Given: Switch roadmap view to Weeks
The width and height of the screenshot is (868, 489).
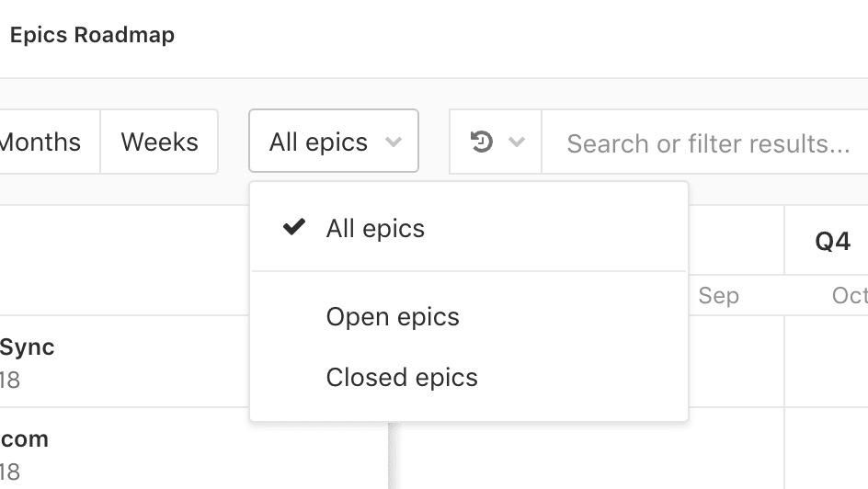Looking at the screenshot, I should click(159, 142).
